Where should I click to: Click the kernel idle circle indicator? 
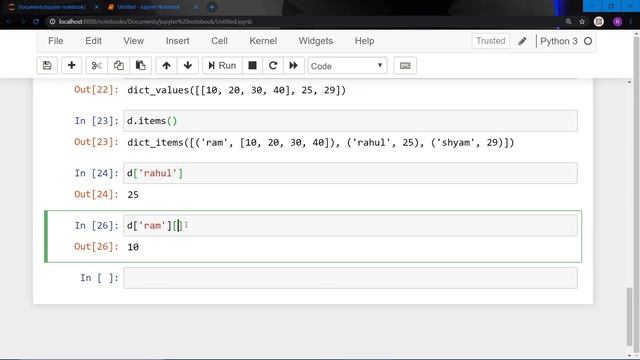pos(588,41)
